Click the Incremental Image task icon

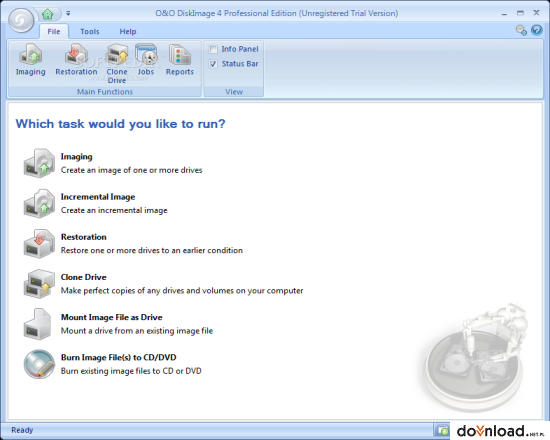(x=39, y=204)
